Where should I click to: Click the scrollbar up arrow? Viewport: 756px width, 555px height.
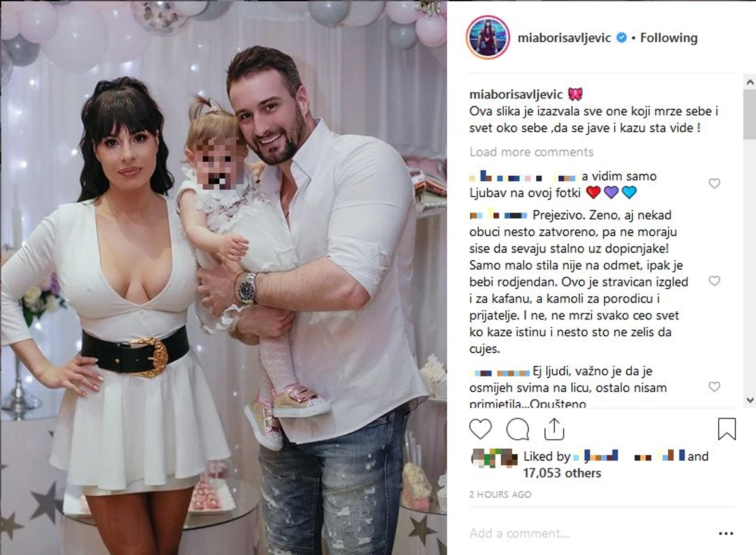(749, 81)
